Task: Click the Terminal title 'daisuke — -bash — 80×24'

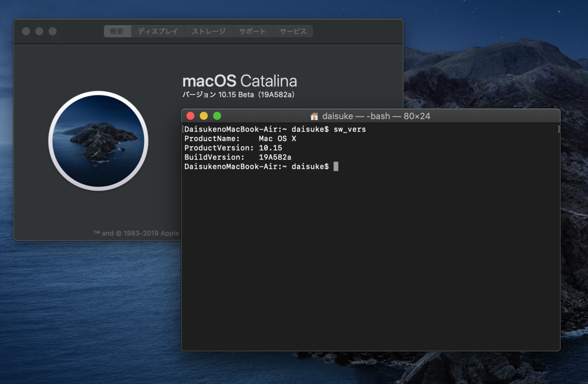Action: click(x=376, y=116)
